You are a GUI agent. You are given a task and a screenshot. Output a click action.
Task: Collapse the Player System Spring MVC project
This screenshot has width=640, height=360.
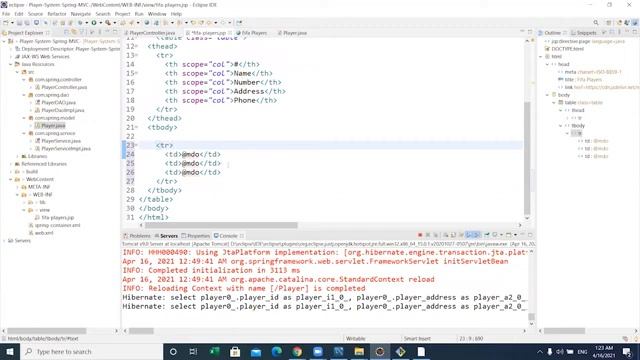click(4, 41)
